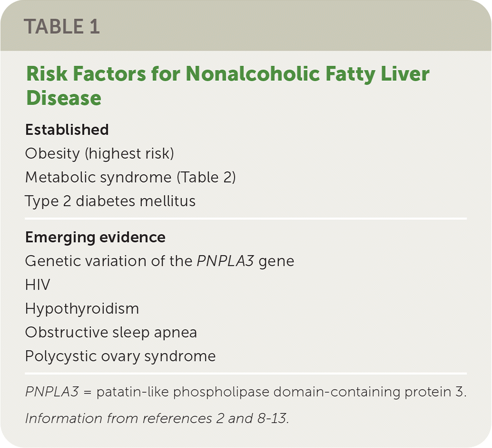The width and height of the screenshot is (492, 448).
Task: Select the "HIV" risk factor entry
Action: point(38,285)
